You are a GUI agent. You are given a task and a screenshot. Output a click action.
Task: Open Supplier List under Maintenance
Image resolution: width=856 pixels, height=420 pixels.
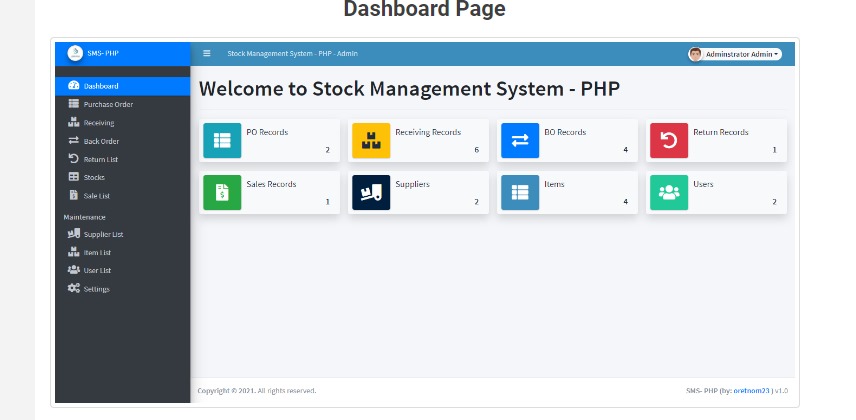(x=103, y=234)
